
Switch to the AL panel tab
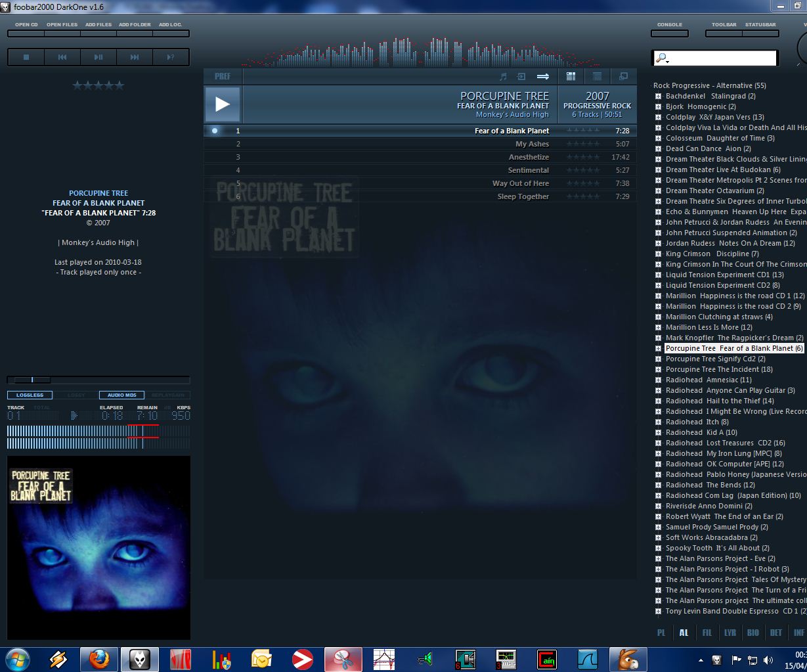(x=684, y=633)
